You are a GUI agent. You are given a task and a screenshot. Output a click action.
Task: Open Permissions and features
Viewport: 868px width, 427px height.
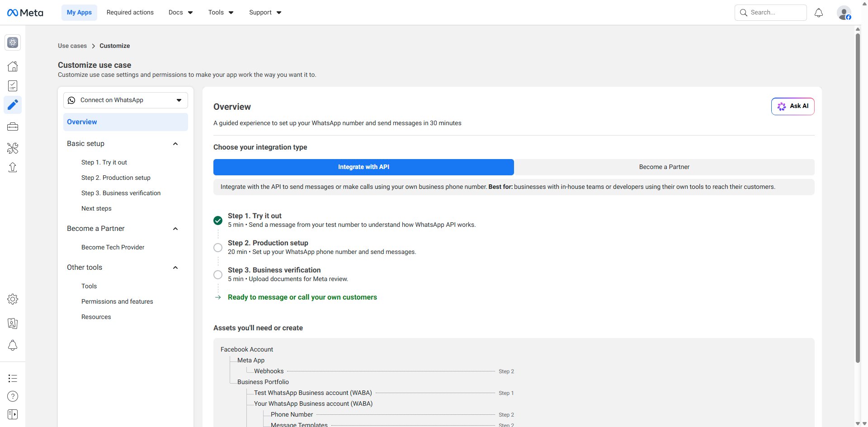point(117,302)
